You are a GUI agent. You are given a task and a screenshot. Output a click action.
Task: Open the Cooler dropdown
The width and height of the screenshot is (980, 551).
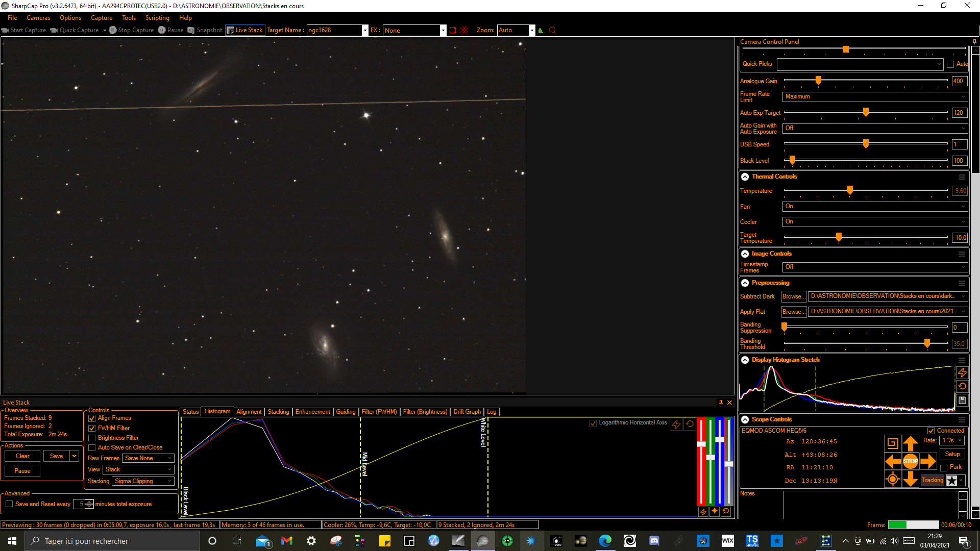click(x=875, y=222)
